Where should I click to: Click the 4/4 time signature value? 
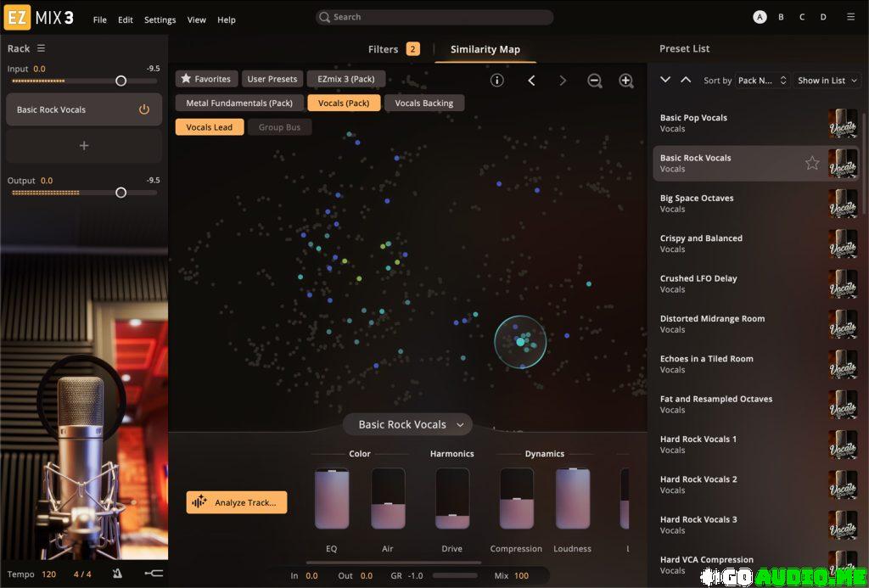click(82, 574)
